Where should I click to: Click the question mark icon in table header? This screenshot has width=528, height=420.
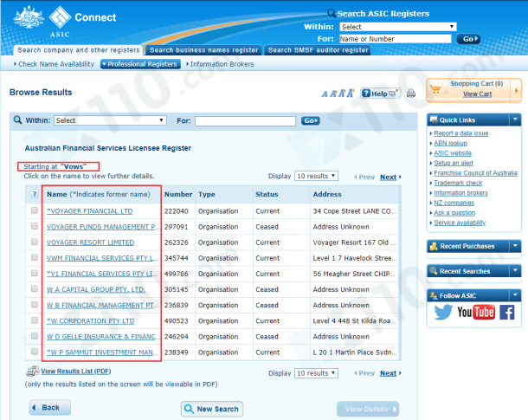[34, 194]
